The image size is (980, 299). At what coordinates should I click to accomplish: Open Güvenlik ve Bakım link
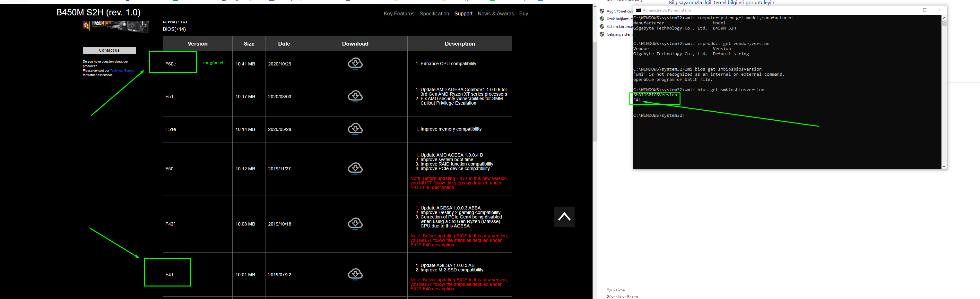click(x=622, y=297)
